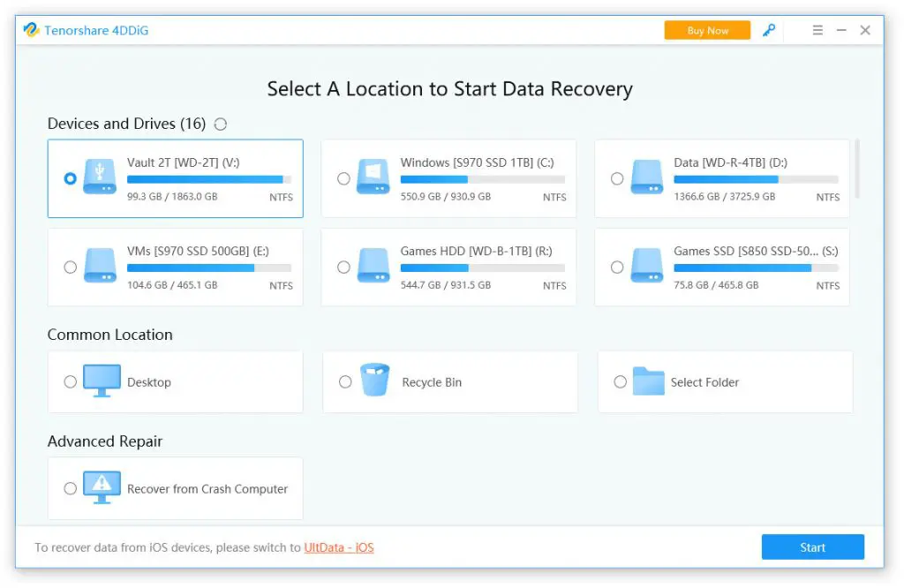Select the Games HDD (R:) radio button
Screen dimensions: 904x588
(x=343, y=267)
